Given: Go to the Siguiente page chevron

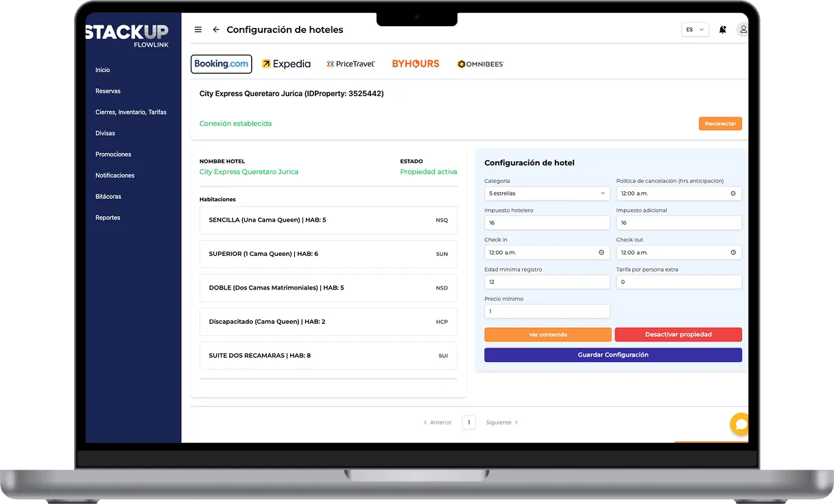Looking at the screenshot, I should 516,422.
